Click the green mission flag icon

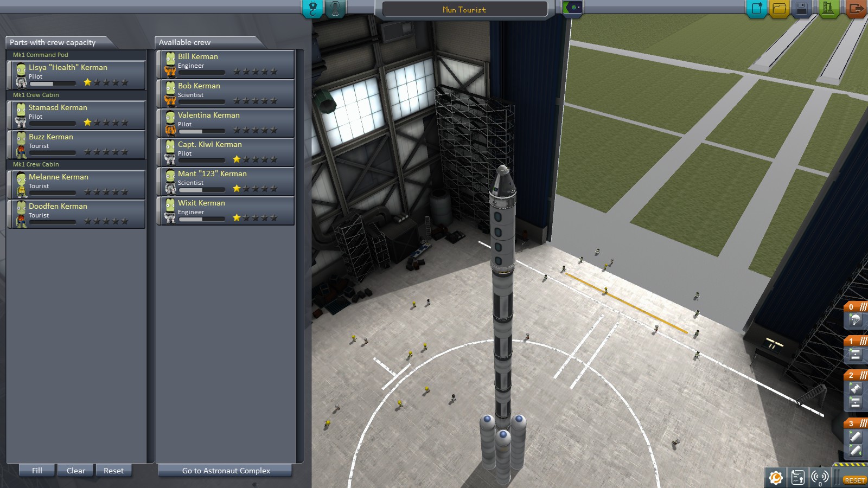[x=572, y=8]
